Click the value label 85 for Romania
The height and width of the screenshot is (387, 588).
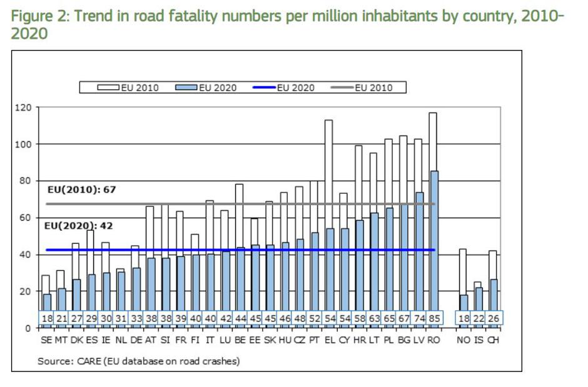(433, 319)
